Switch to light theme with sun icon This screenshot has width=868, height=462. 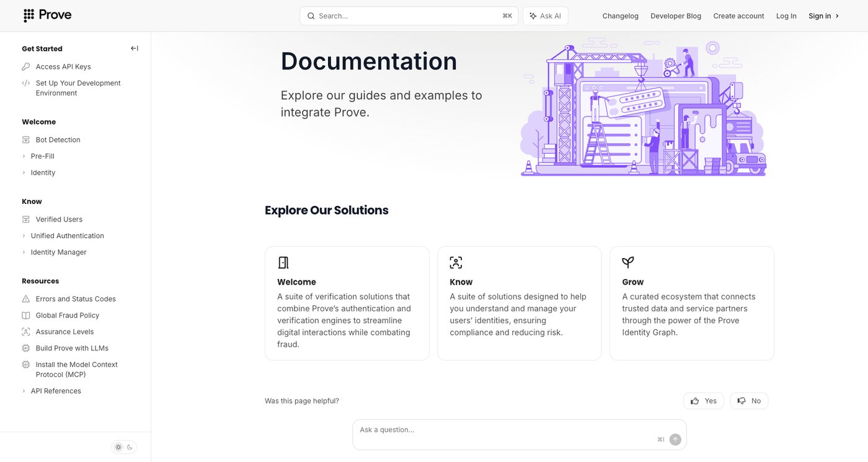[118, 446]
